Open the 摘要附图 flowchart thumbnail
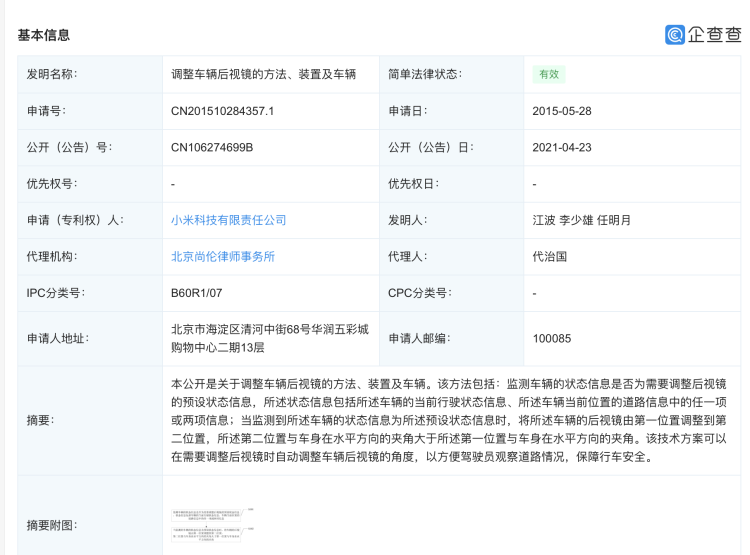Screen dimensions: 750x555 (213, 525)
